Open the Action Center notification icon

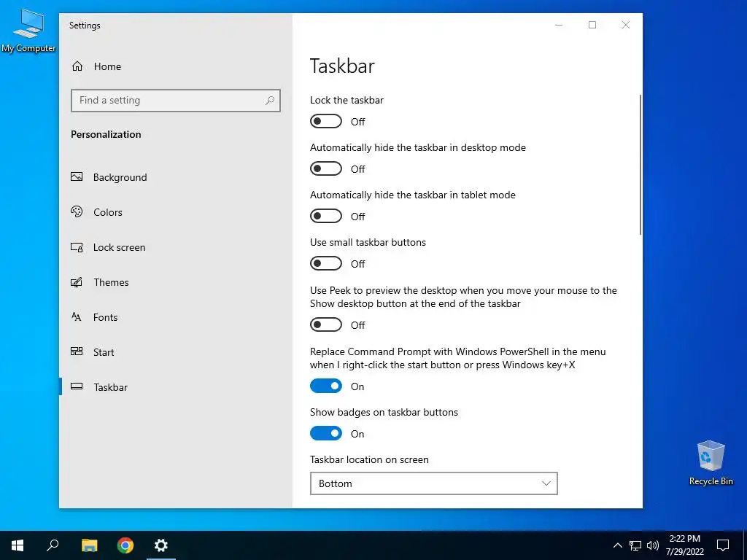click(x=723, y=545)
